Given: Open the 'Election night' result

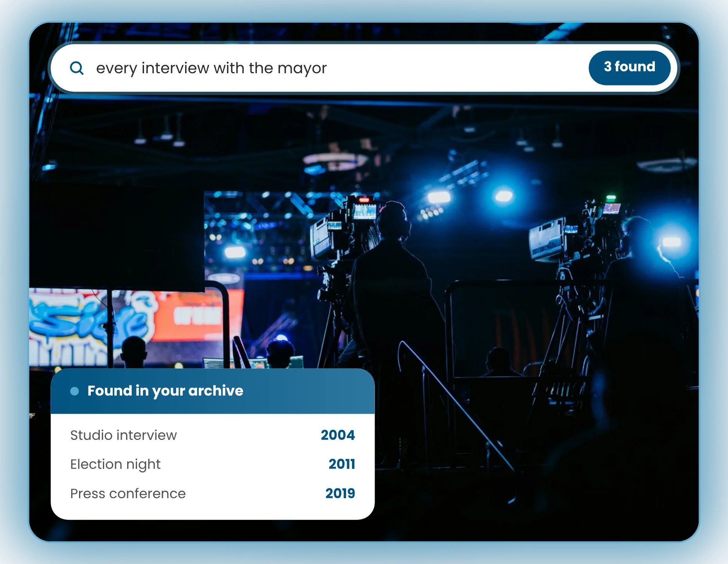Looking at the screenshot, I should pos(213,464).
